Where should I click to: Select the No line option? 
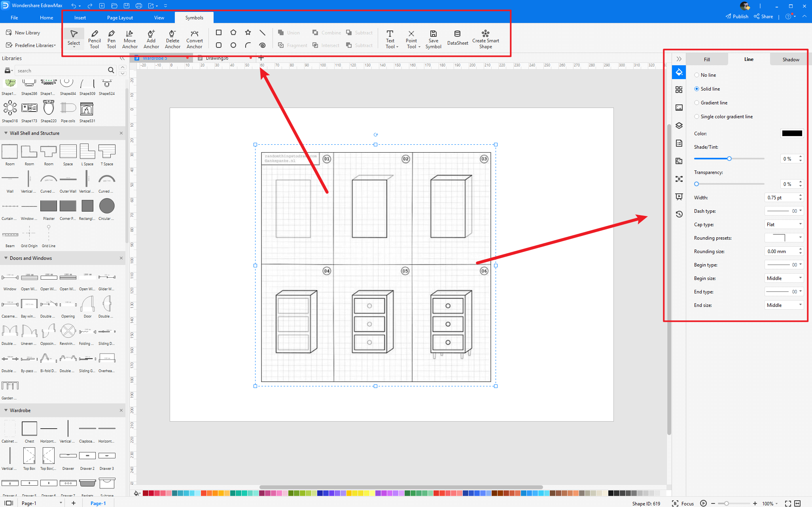click(705, 75)
